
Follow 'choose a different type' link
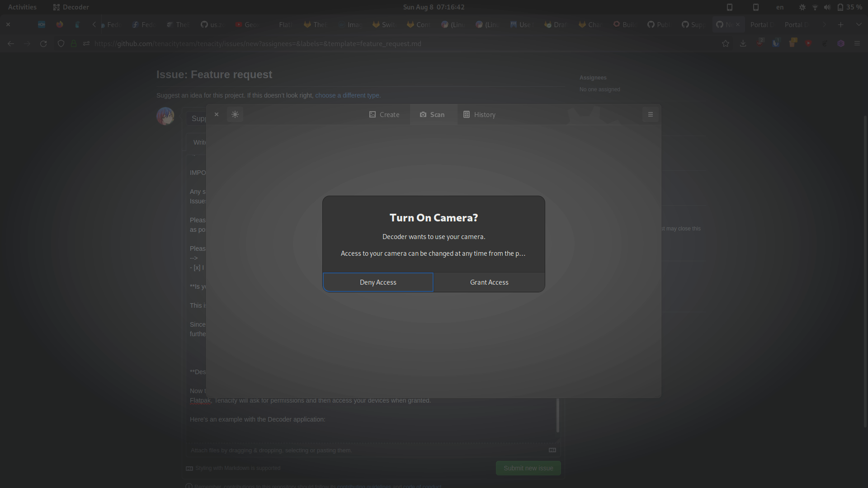pos(347,95)
